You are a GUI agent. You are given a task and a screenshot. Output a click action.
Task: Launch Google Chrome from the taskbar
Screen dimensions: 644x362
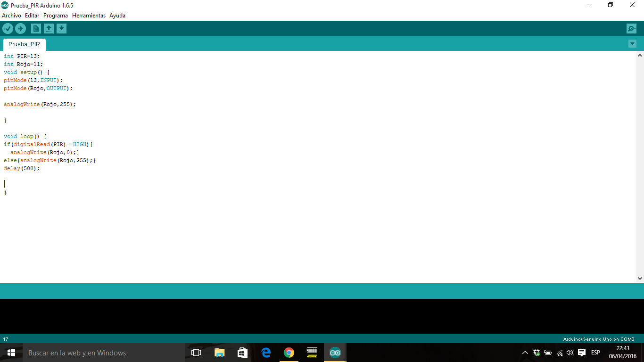289,353
